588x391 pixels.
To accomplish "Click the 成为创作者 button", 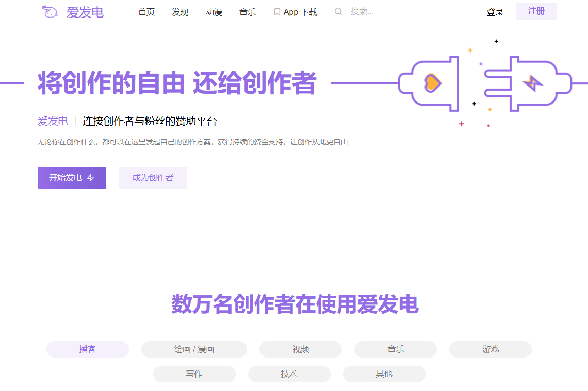I will pyautogui.click(x=153, y=178).
